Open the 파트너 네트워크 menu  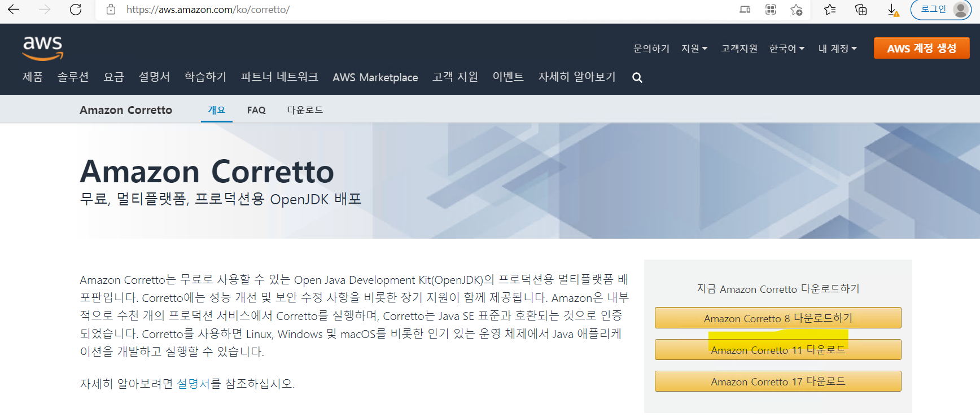tap(279, 77)
